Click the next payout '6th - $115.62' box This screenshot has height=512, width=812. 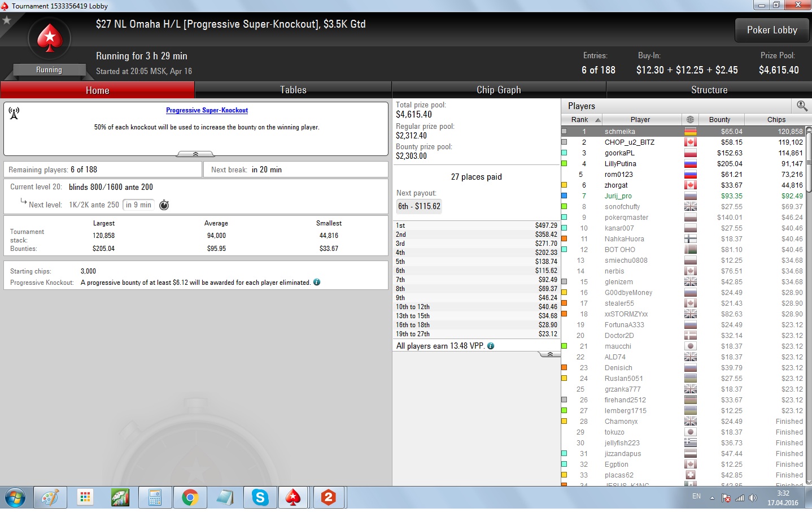[x=419, y=206]
